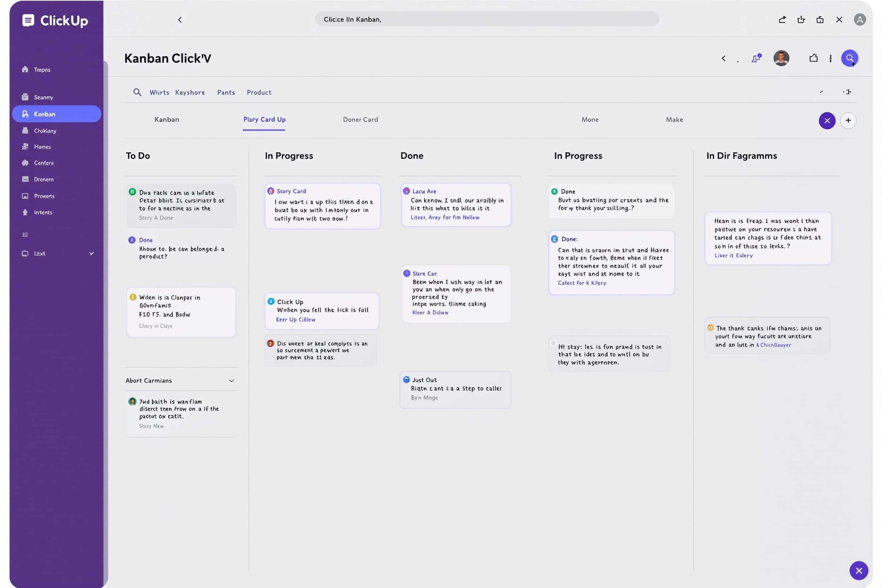Viewport: 882px width, 588px height.
Task: Open notifications icon with blue dot
Action: coord(756,58)
